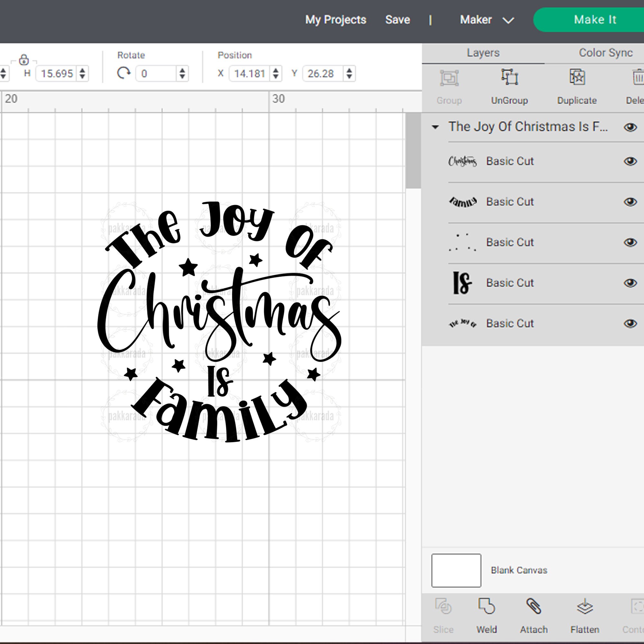Toggle visibility of The Joy Of layer
The height and width of the screenshot is (644, 644).
pyautogui.click(x=630, y=323)
